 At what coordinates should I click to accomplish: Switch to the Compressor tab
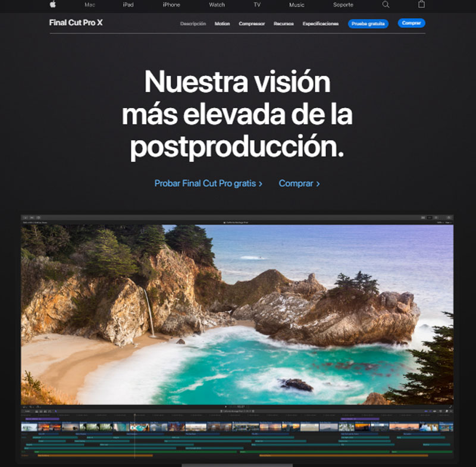252,24
